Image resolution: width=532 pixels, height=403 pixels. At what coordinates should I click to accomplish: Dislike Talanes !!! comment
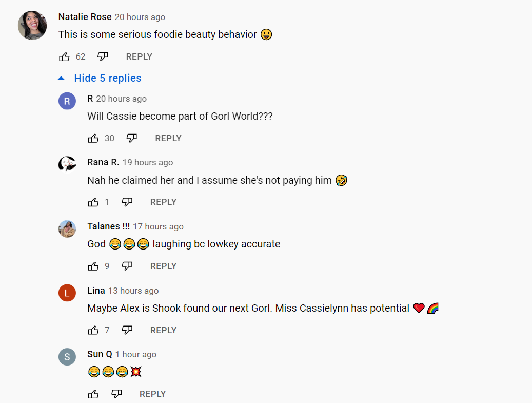(x=127, y=266)
